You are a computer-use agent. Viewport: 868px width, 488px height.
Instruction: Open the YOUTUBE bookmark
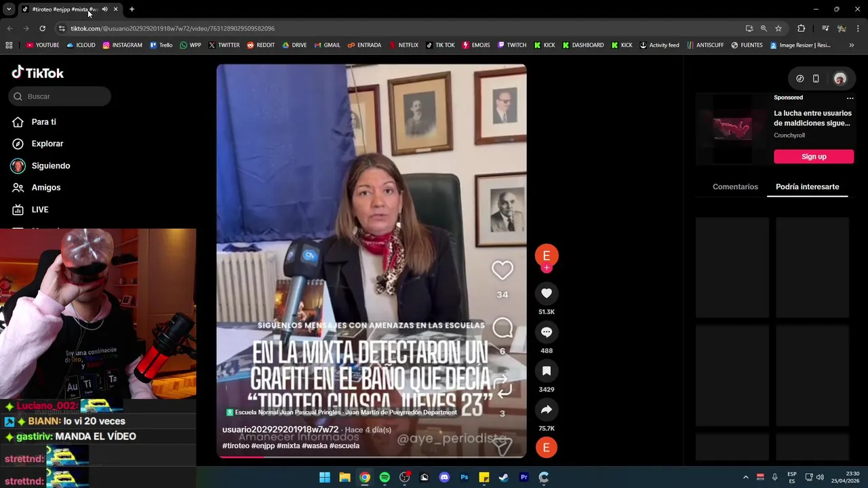tap(43, 45)
